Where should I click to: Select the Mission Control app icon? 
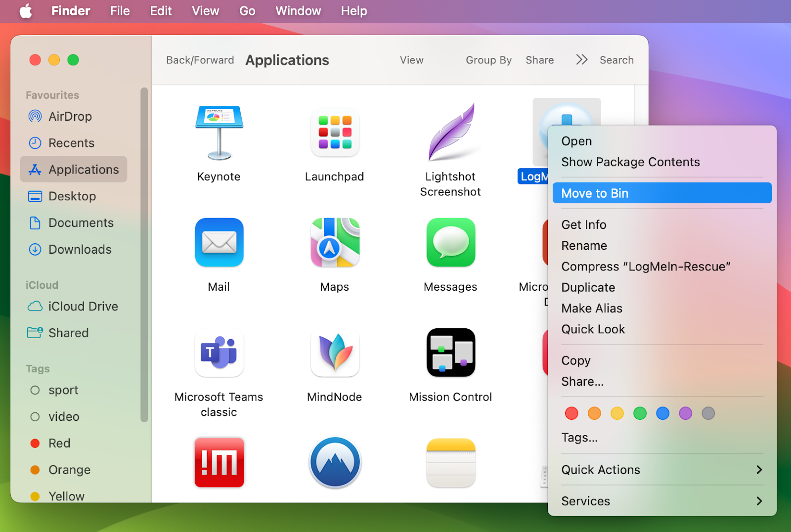[x=451, y=353]
